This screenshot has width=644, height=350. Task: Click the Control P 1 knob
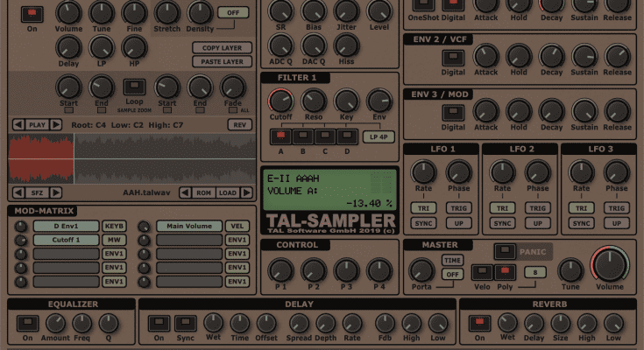point(280,269)
